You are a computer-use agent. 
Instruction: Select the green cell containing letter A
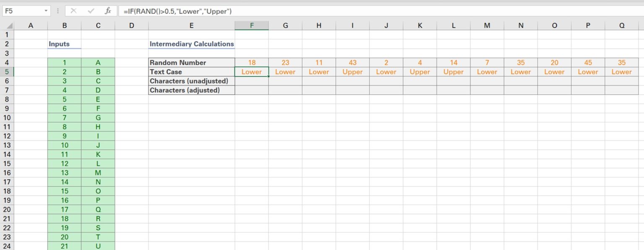coord(98,62)
